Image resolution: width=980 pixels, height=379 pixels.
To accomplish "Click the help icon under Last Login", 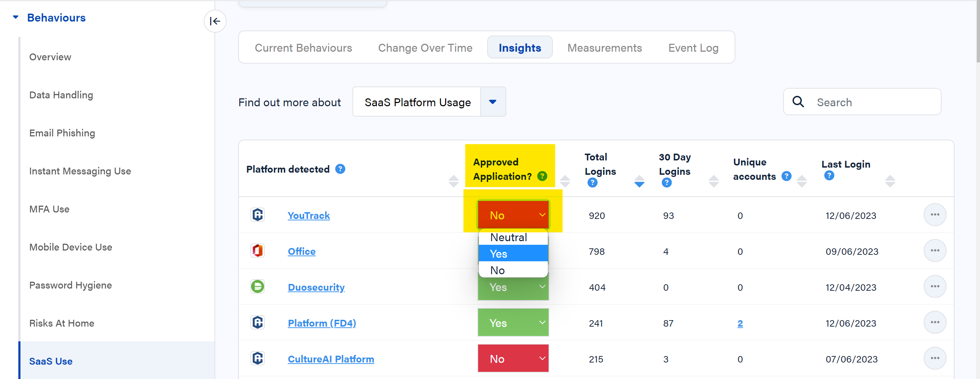I will click(829, 175).
